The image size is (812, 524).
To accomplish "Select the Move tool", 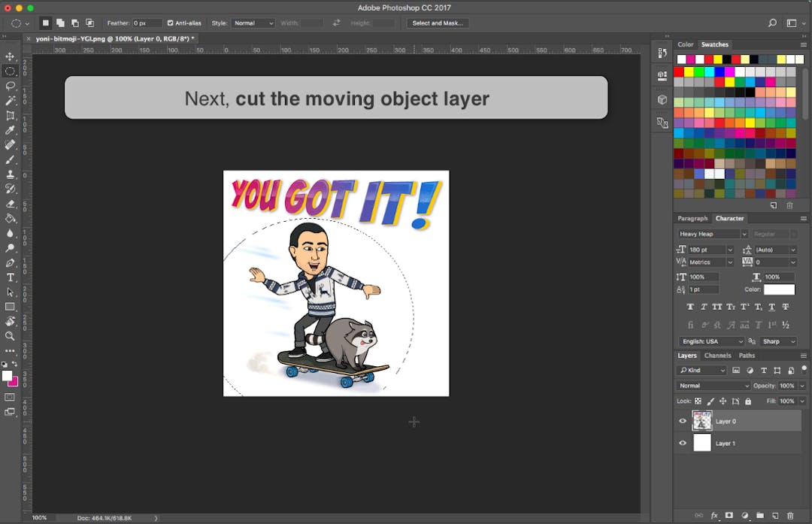I will click(x=11, y=56).
